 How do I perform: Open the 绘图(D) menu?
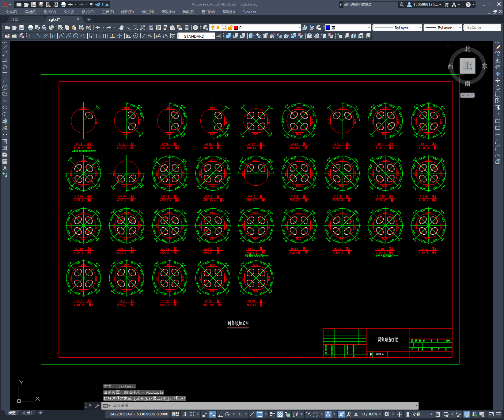click(127, 12)
